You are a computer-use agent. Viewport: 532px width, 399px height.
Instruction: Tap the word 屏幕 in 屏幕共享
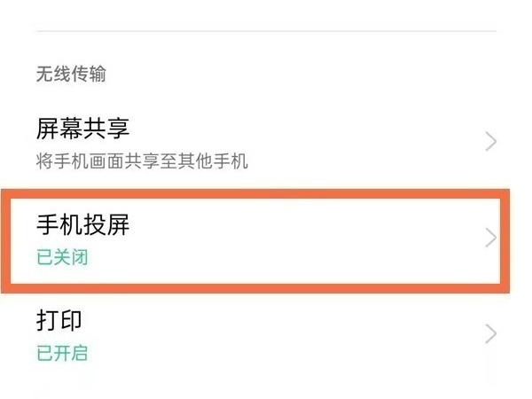point(59,129)
